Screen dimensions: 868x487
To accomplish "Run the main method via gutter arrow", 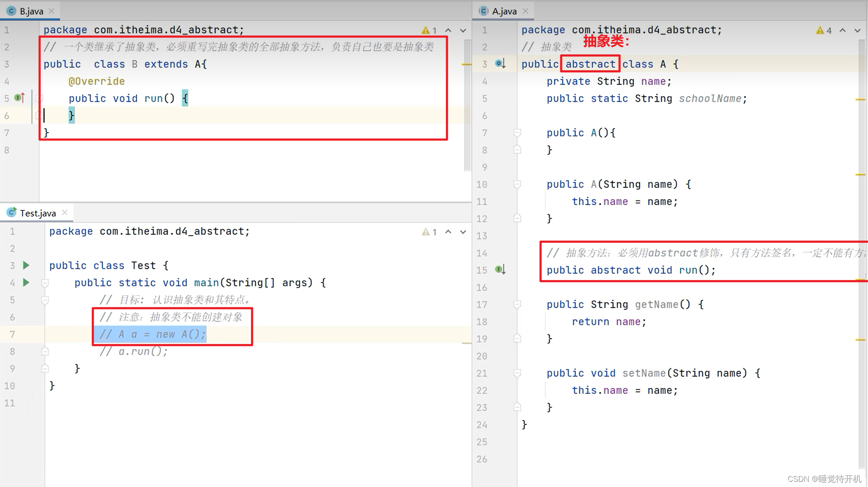I will 26,282.
